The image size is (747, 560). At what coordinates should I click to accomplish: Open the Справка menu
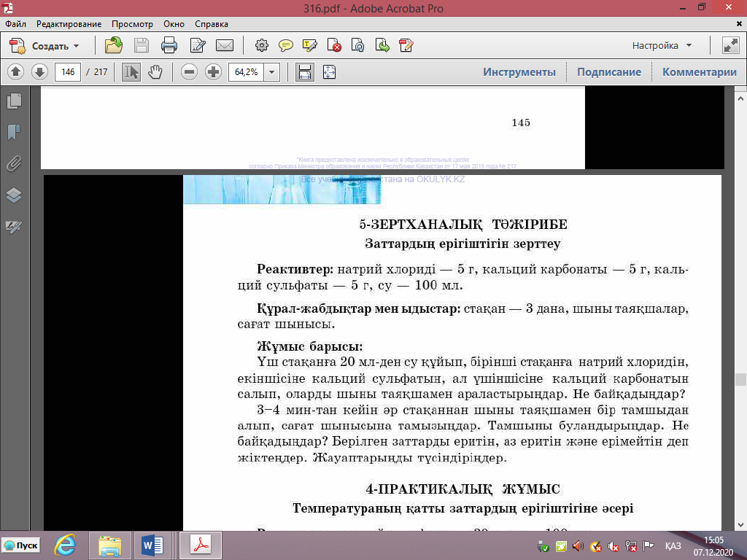pyautogui.click(x=212, y=24)
